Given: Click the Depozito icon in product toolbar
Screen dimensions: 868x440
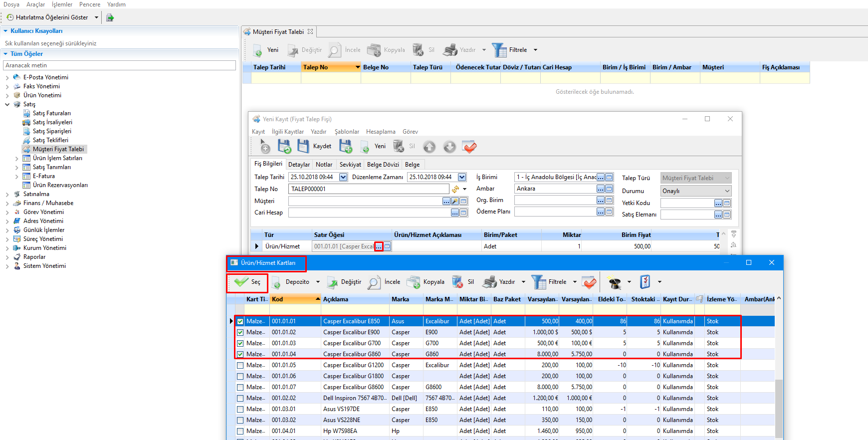Looking at the screenshot, I should 276,282.
